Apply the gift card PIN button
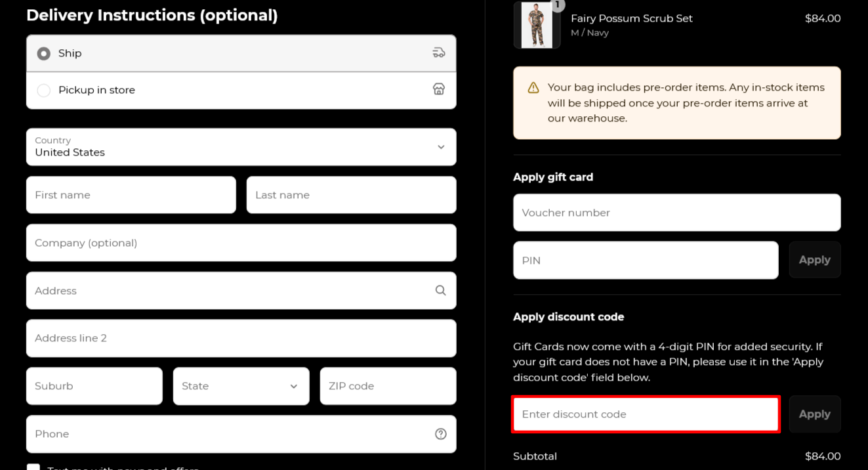This screenshot has width=868, height=470. pyautogui.click(x=815, y=260)
